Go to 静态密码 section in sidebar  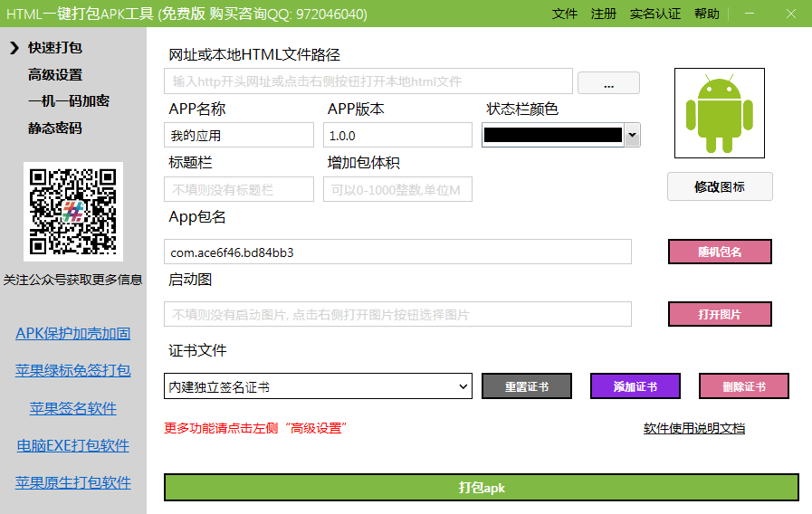click(55, 128)
